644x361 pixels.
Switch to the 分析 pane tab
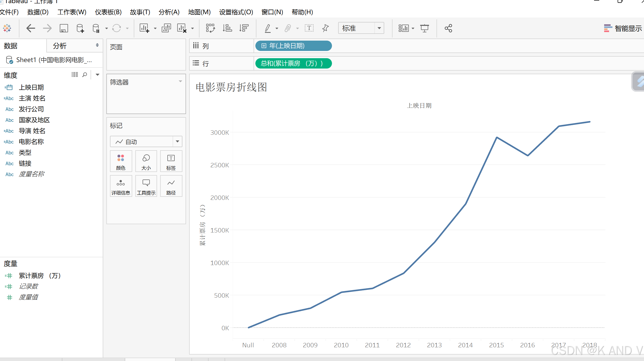pos(60,46)
